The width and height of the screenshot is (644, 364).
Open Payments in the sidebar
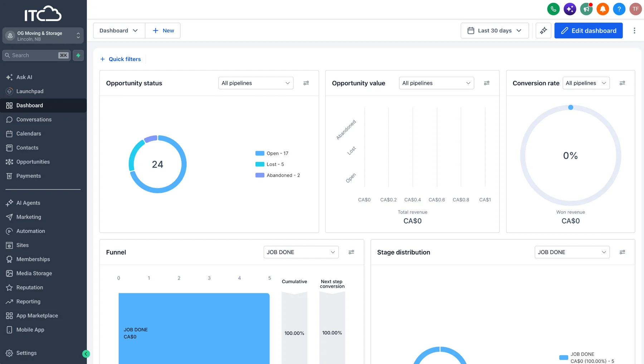tap(43, 176)
